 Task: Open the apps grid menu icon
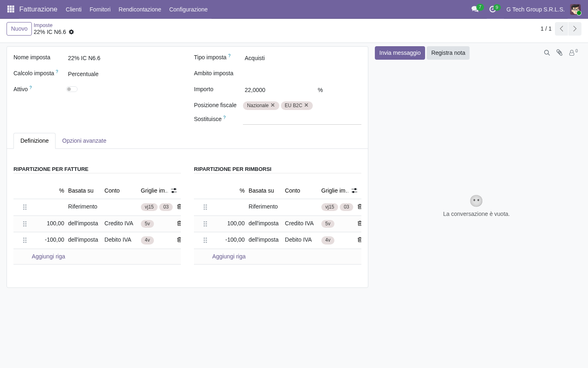click(x=11, y=9)
